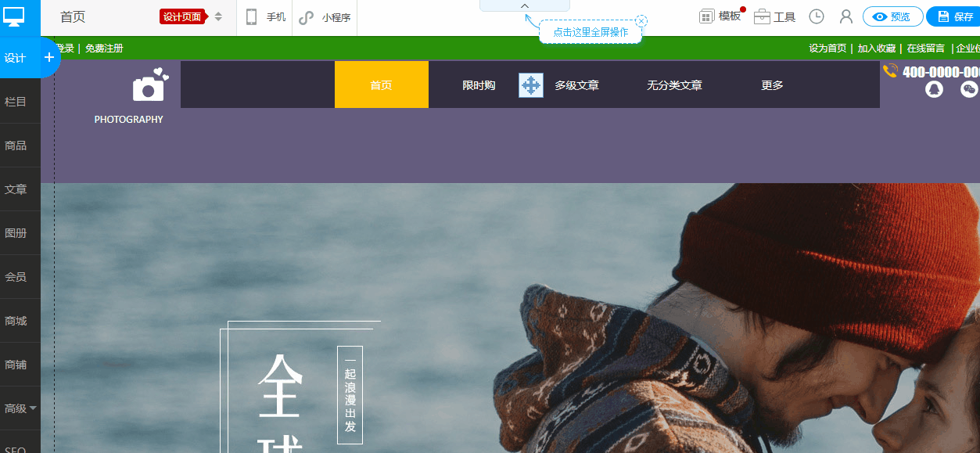Open the 文章 sidebar section
Viewport: 980px width, 453px height.
point(16,189)
